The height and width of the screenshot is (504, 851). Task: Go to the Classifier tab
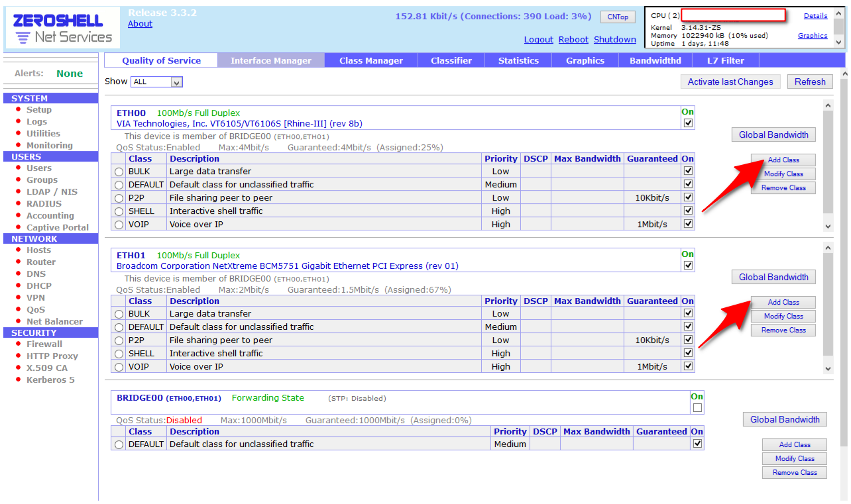(x=451, y=60)
